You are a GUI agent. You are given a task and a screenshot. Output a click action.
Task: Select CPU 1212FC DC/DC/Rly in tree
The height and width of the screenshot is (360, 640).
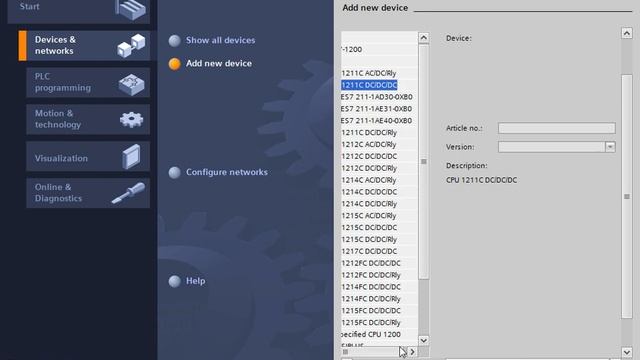(371, 275)
